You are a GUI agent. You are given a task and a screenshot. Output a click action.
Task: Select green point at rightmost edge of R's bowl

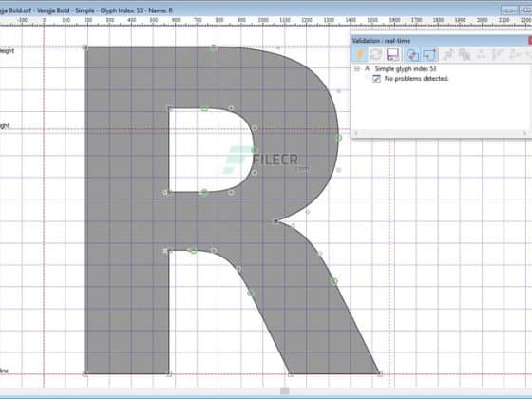[338, 138]
